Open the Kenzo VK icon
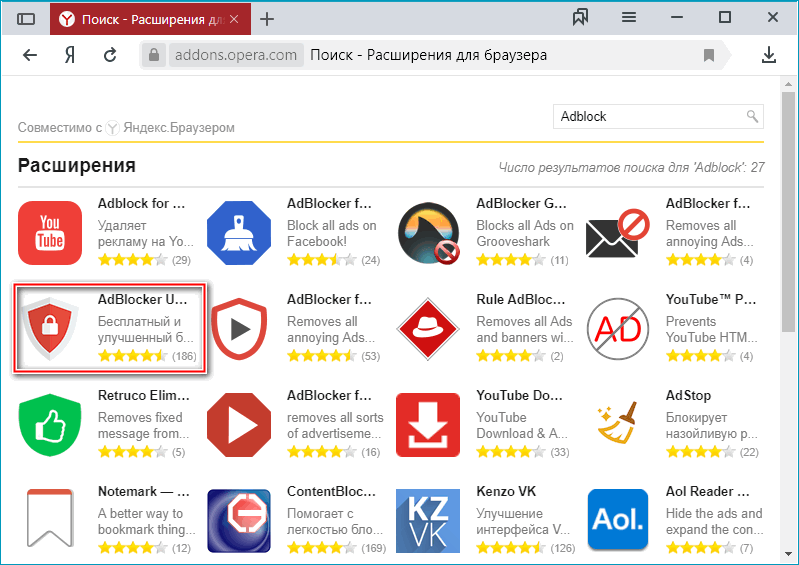Image resolution: width=799 pixels, height=565 pixels. 429,521
